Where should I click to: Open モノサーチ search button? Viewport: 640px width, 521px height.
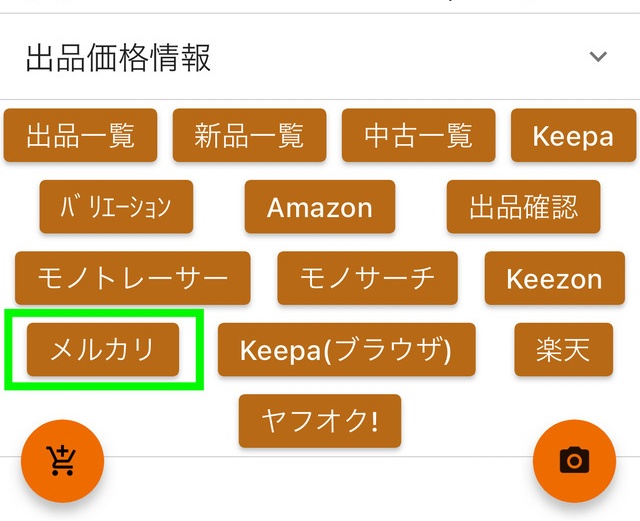[x=367, y=278]
